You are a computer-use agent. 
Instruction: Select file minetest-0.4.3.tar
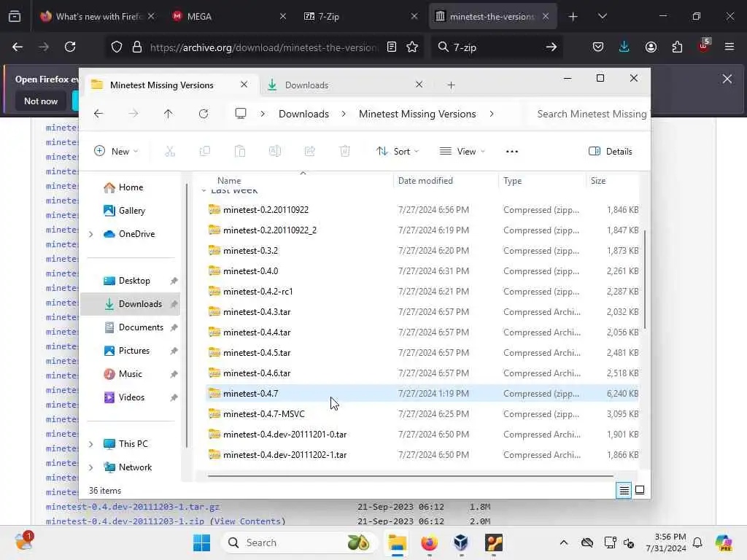pyautogui.click(x=422, y=312)
